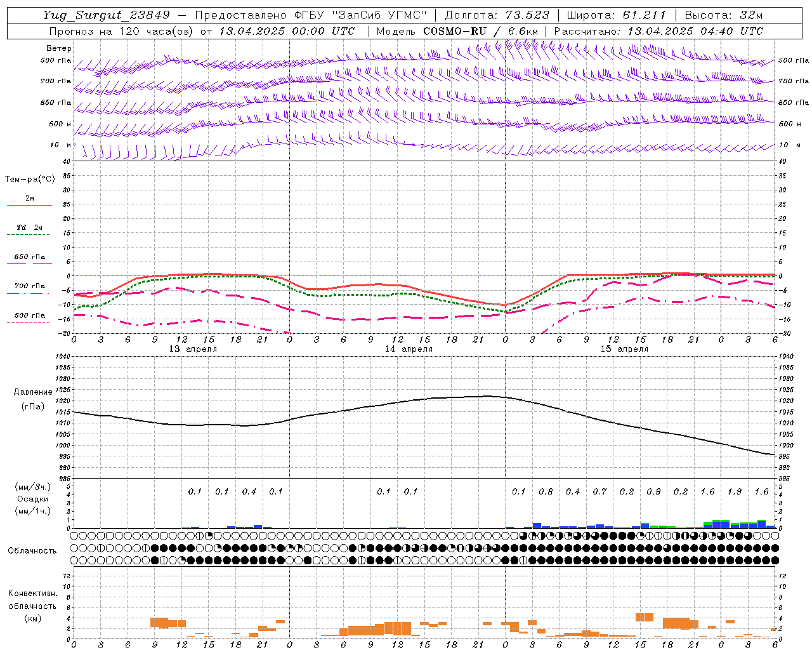The image size is (812, 650).
Task: Click the longitude value Долгота: 73.523
Action: click(x=497, y=15)
